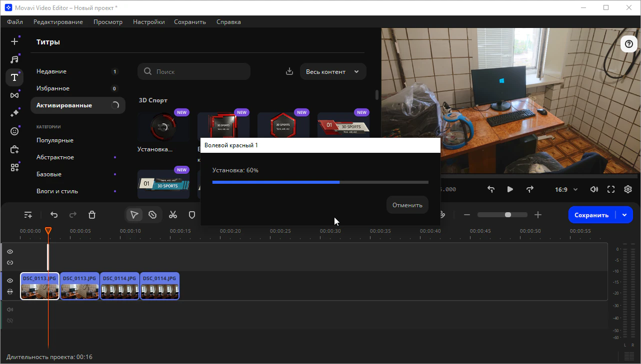641x364 pixels.
Task: Open the help question mark icon
Action: 629,44
